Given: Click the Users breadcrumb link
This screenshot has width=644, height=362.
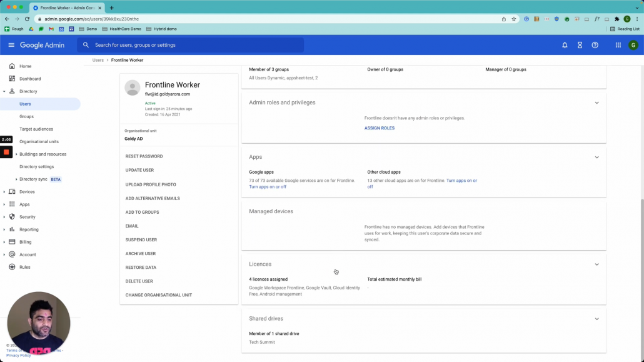Looking at the screenshot, I should (x=98, y=60).
